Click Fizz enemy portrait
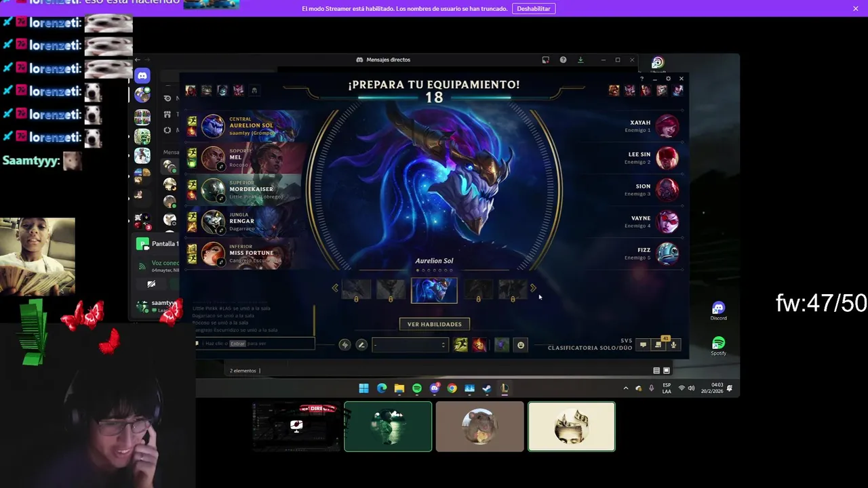The image size is (868, 488). 667,253
